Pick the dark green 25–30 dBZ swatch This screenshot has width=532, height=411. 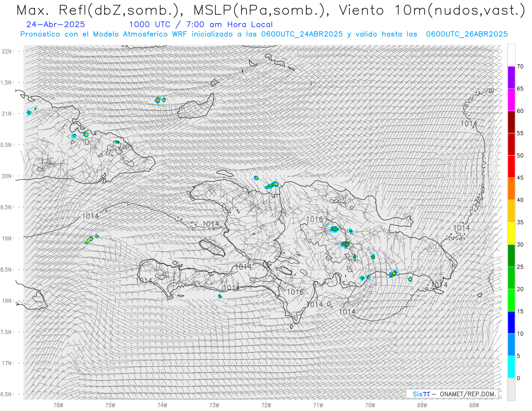[511, 256]
